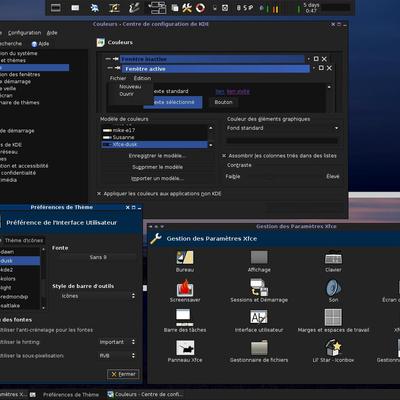The height and width of the screenshot is (400, 400).
Task: Click Importer un modèle button
Action: click(x=157, y=178)
